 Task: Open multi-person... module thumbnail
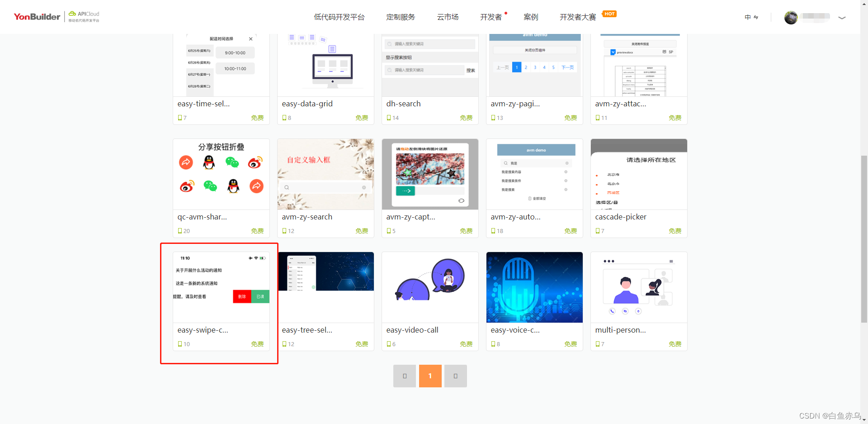coord(639,287)
